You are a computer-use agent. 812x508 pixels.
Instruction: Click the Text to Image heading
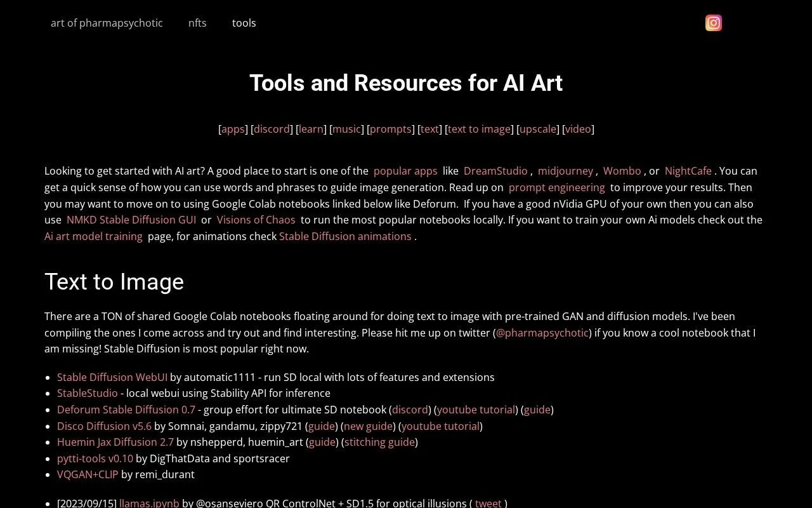[x=114, y=282]
